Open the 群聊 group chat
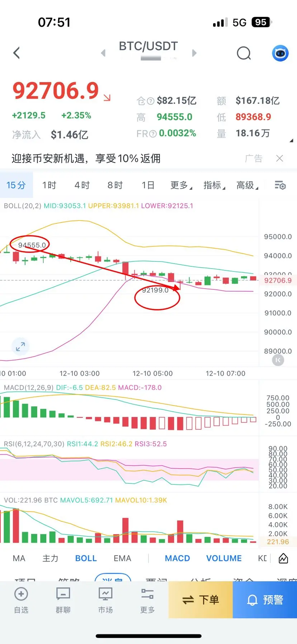 [x=63, y=600]
